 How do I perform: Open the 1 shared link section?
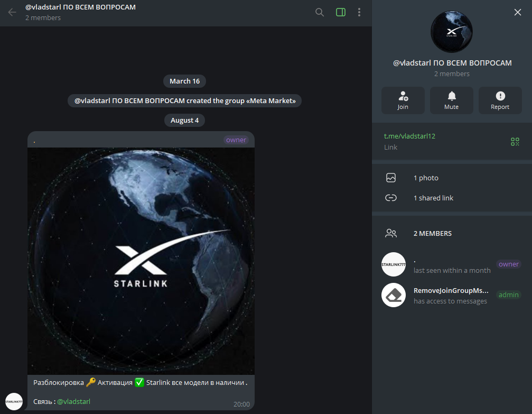click(x=452, y=198)
